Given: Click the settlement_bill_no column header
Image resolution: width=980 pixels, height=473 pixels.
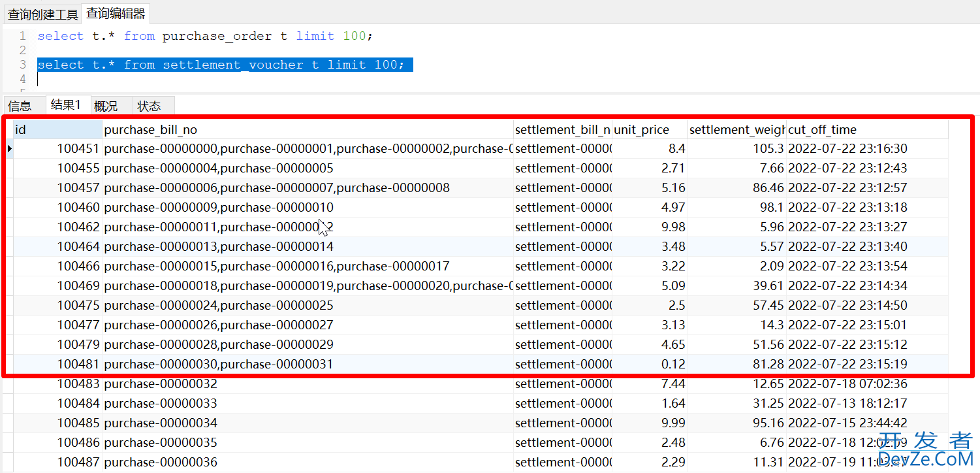Looking at the screenshot, I should 563,129.
